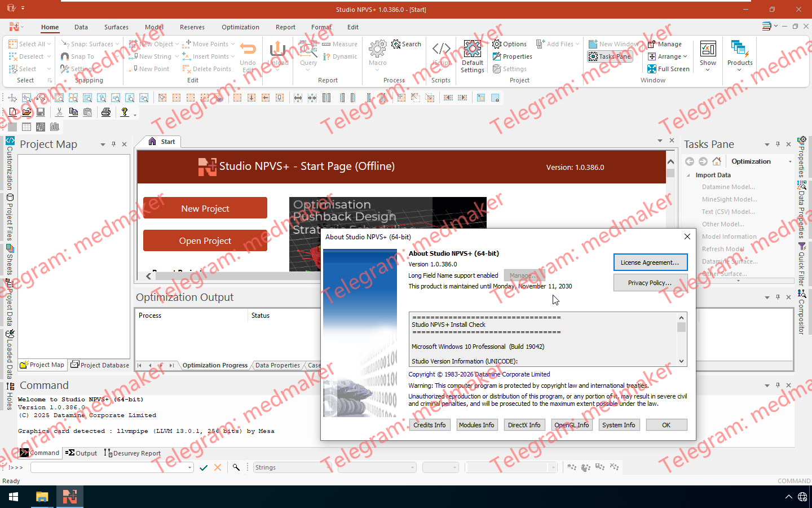This screenshot has width=812, height=508.
Task: Click the Modules Info button
Action: point(476,425)
